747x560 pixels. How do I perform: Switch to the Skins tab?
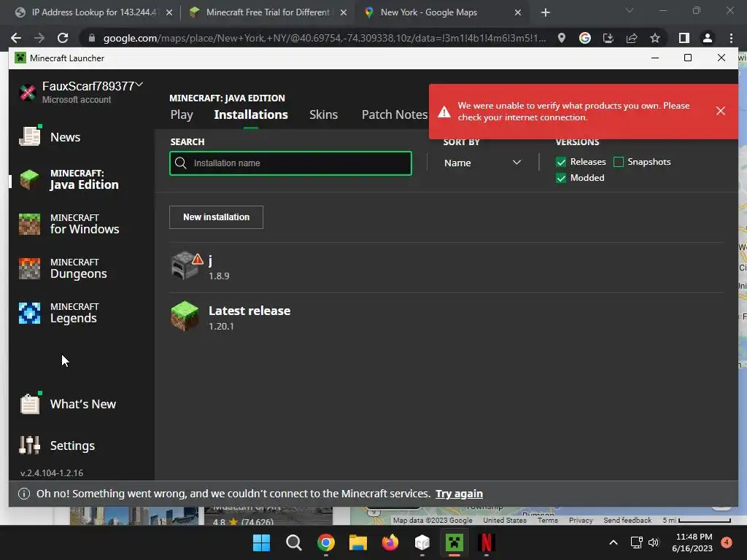(x=323, y=114)
